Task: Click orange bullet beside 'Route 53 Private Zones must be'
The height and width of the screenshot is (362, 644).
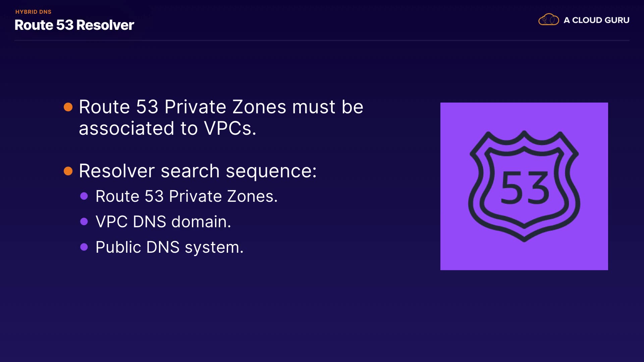Action: [x=68, y=107]
